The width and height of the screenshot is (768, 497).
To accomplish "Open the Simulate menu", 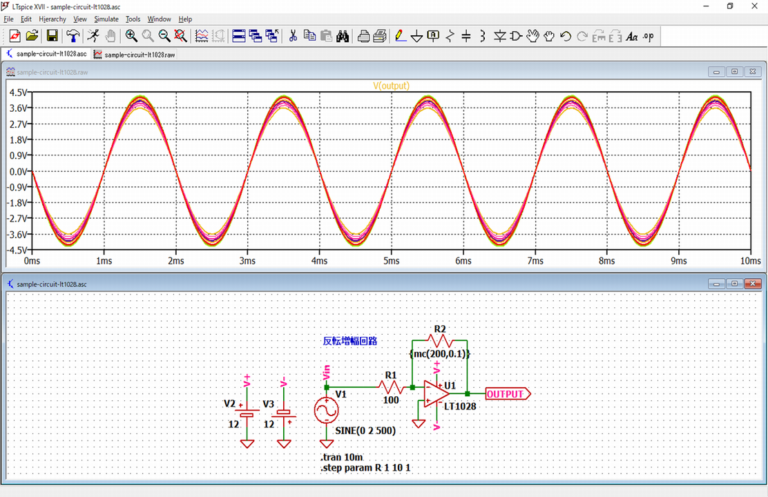I will [x=105, y=19].
